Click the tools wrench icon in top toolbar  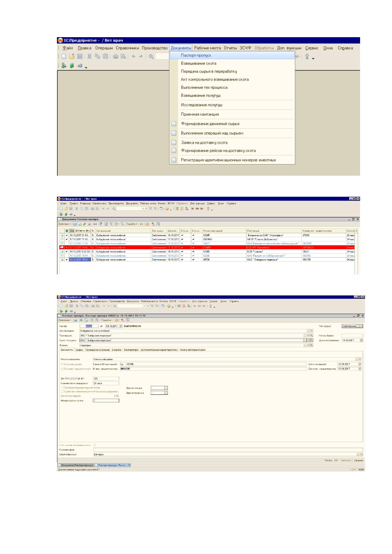307,57
